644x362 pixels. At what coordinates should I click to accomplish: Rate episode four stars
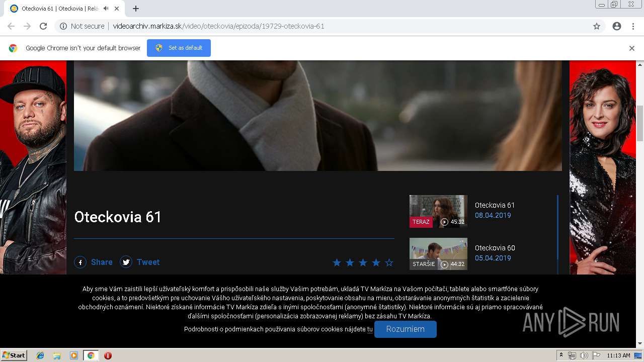pos(376,262)
